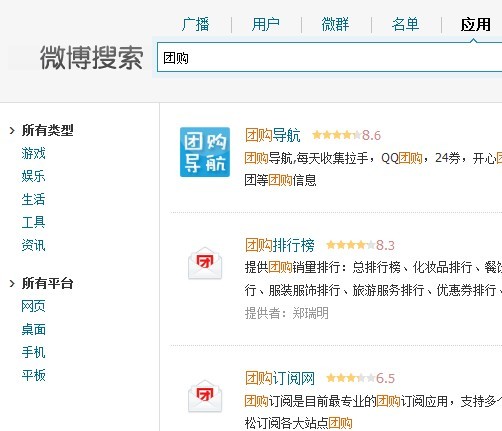502x431 pixels.
Task: Click the star rating of 团购订阅网
Action: pyautogui.click(x=351, y=378)
